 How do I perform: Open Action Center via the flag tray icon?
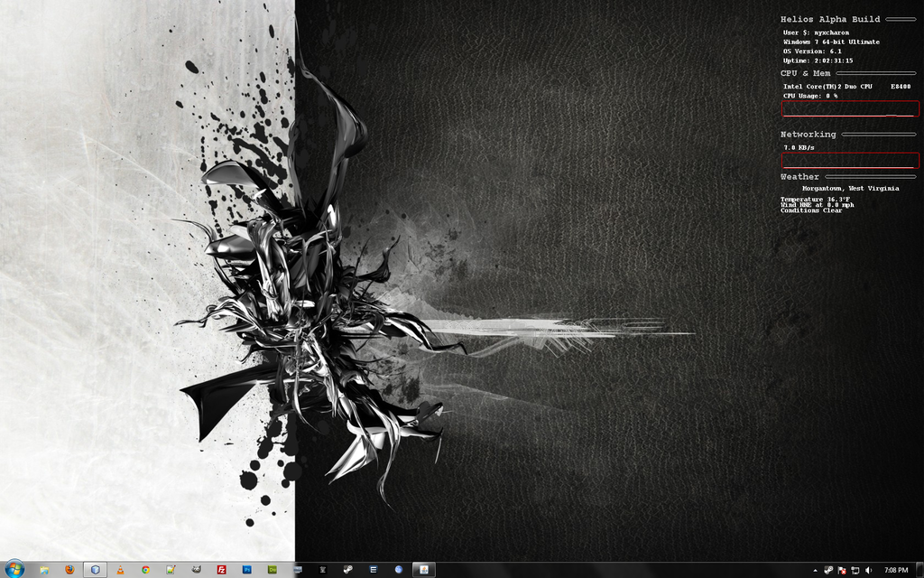point(841,569)
